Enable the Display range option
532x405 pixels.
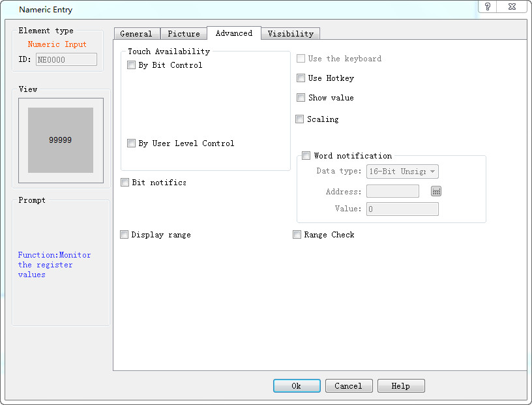(124, 235)
